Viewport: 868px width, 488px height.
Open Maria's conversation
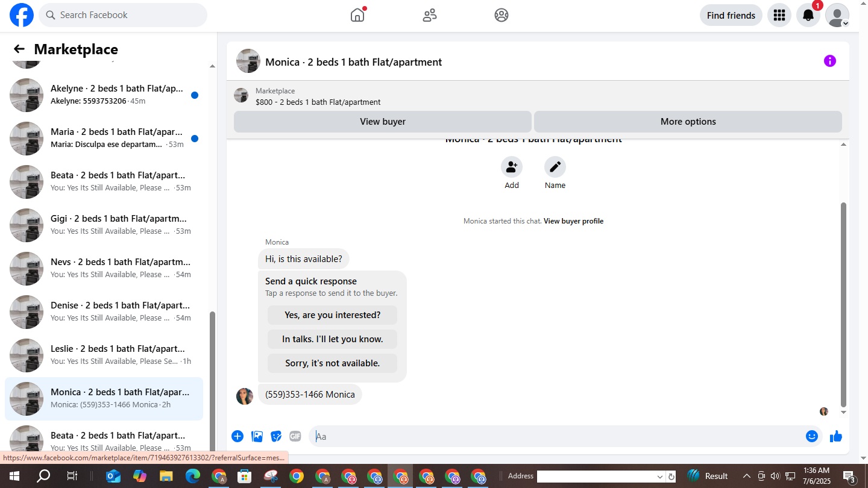pyautogui.click(x=104, y=139)
